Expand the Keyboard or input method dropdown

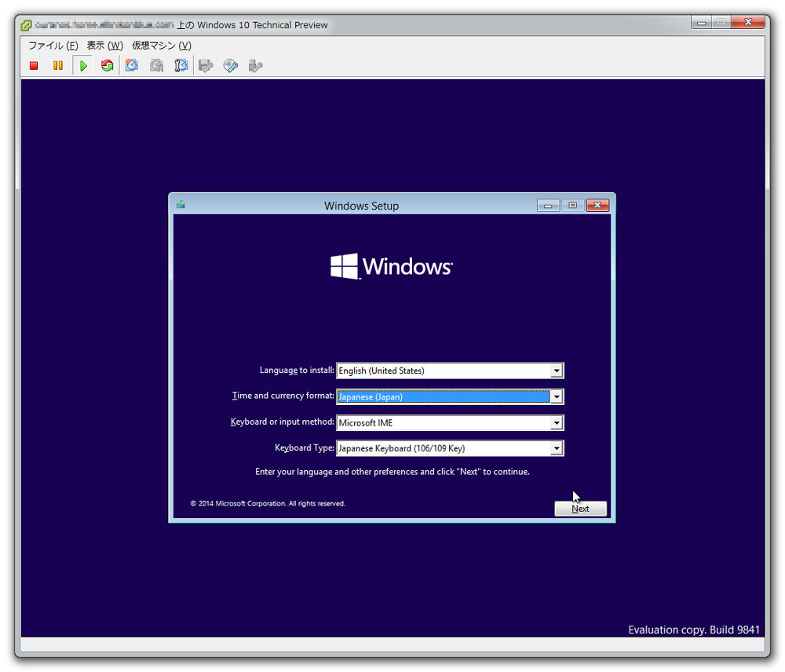point(557,422)
